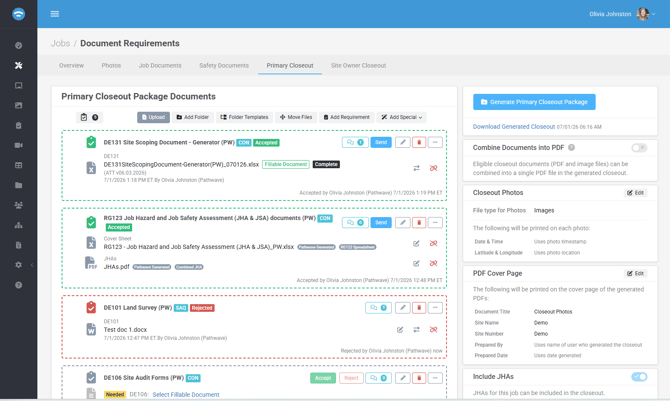Image resolution: width=670 pixels, height=401 pixels.
Task: Unlink the Test doc 1.docx file
Action: [433, 330]
